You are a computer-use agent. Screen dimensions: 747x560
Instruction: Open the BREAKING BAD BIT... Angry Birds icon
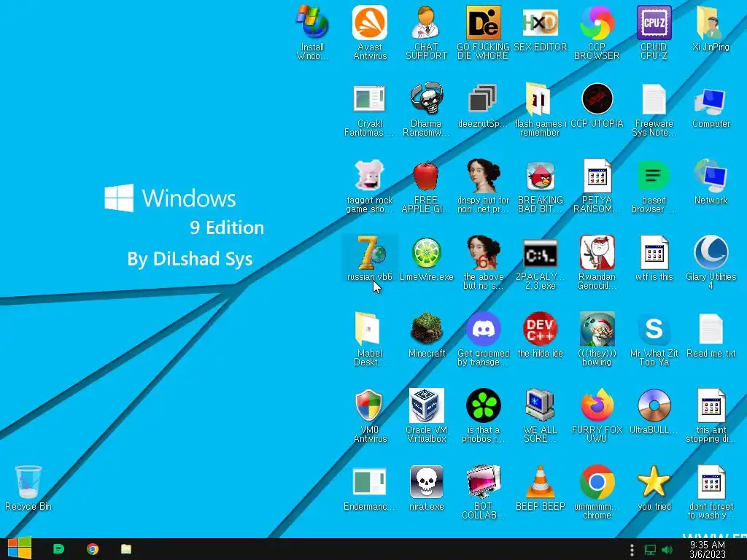coord(541,186)
